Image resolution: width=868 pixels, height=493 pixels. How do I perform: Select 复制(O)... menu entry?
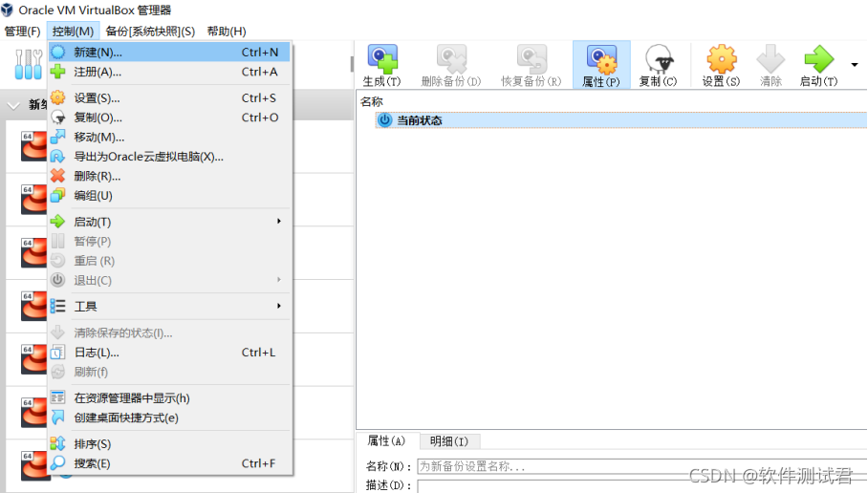[169, 118]
